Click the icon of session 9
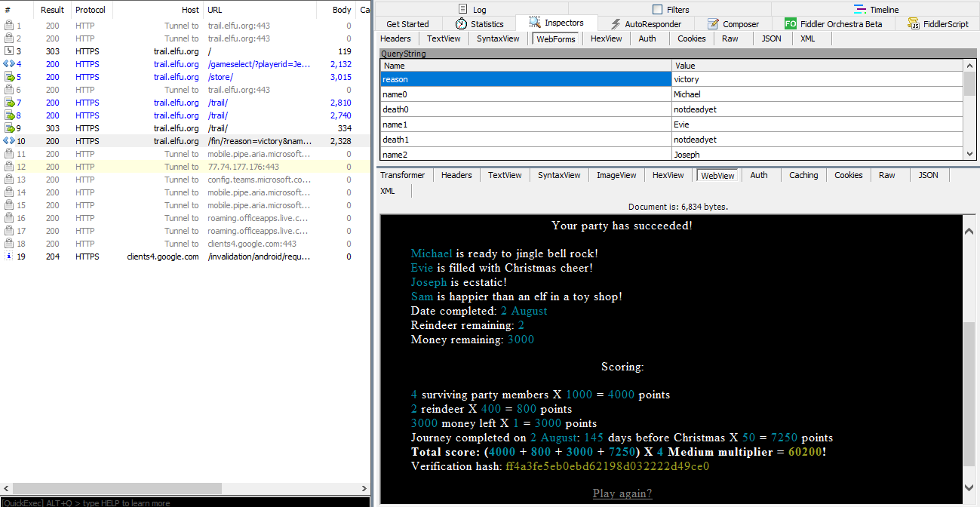This screenshot has width=980, height=507. click(10, 128)
